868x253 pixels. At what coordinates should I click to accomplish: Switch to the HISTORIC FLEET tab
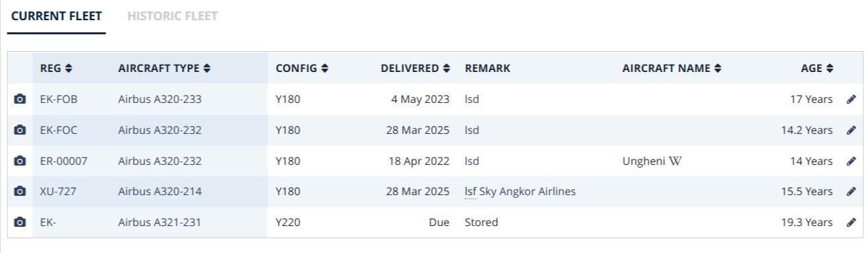tap(172, 16)
